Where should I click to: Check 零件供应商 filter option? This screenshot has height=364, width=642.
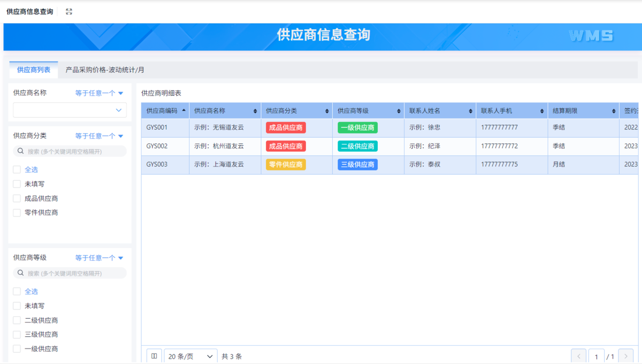pos(17,213)
